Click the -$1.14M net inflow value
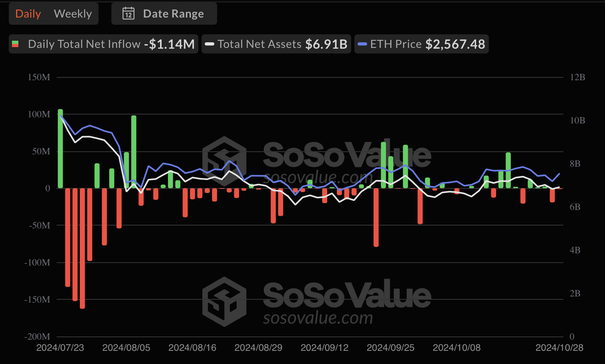The image size is (605, 364). 169,44
